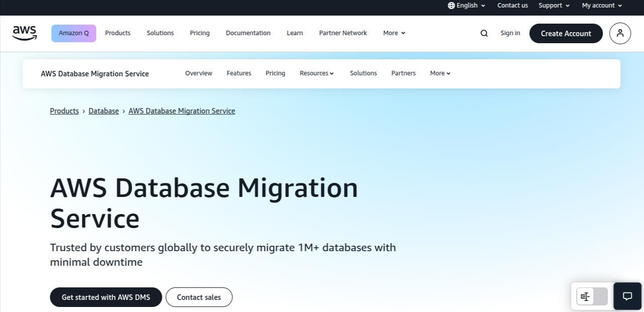This screenshot has height=312, width=644.
Task: Expand the Resources dropdown in the DMS bar
Action: 316,73
